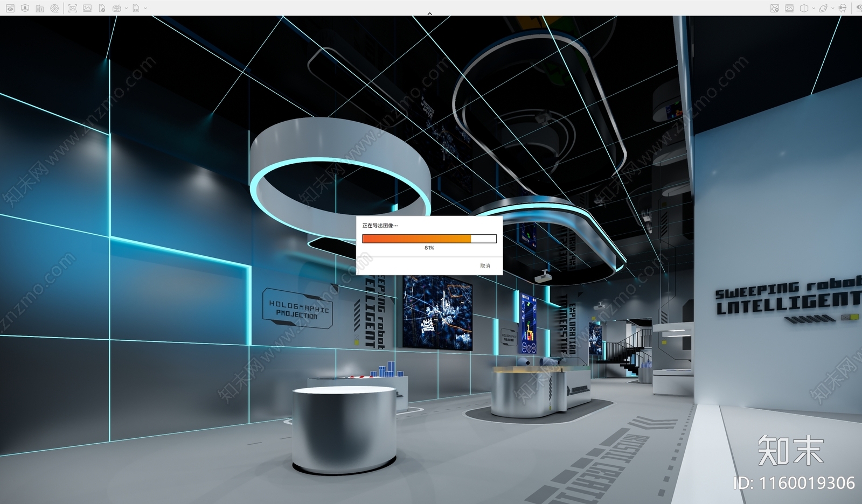The width and height of the screenshot is (862, 504).
Task: Click the 81% progress percentage text
Action: click(429, 248)
